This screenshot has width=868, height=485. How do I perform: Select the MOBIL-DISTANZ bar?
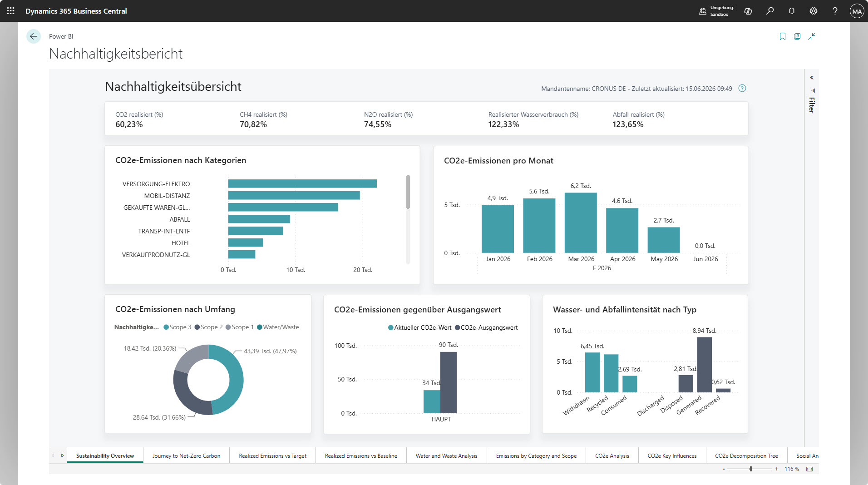pos(294,195)
